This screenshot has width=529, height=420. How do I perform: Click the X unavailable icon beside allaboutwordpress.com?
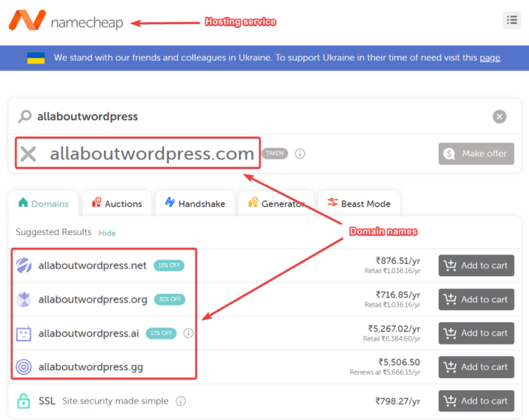[28, 154]
